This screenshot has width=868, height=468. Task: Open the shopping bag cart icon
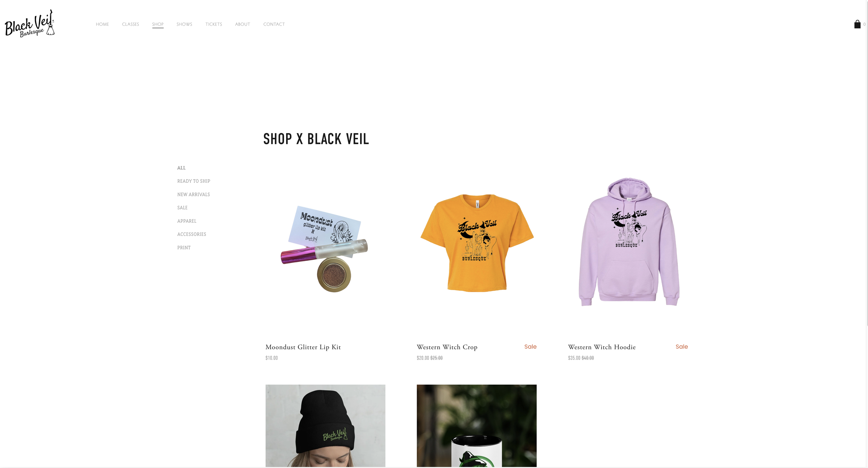pyautogui.click(x=857, y=24)
